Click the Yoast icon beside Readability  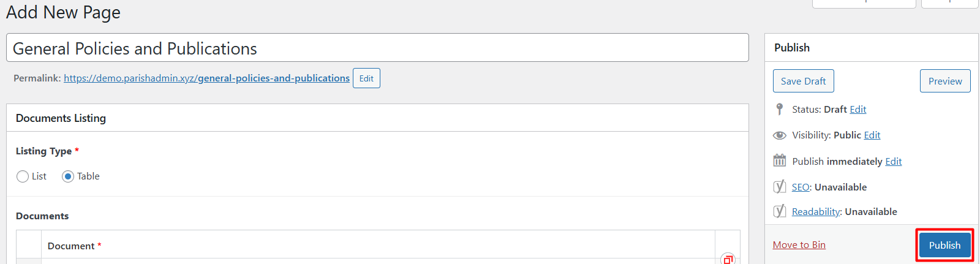point(780,211)
